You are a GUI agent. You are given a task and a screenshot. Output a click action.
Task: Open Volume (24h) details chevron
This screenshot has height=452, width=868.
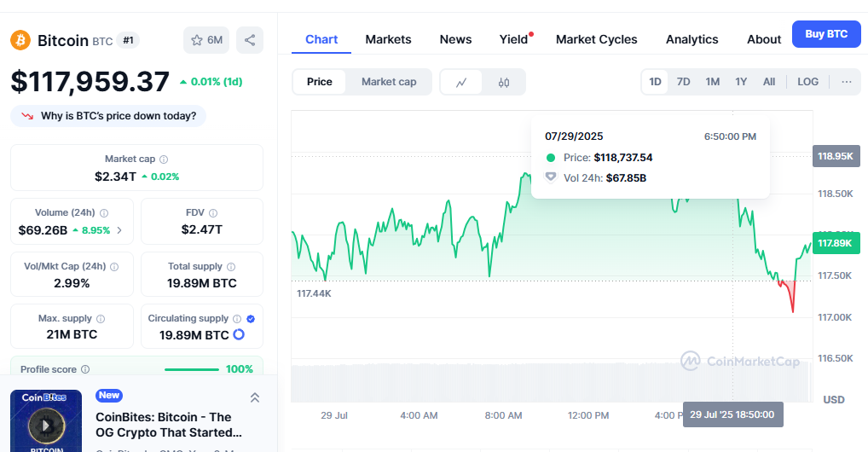119,230
